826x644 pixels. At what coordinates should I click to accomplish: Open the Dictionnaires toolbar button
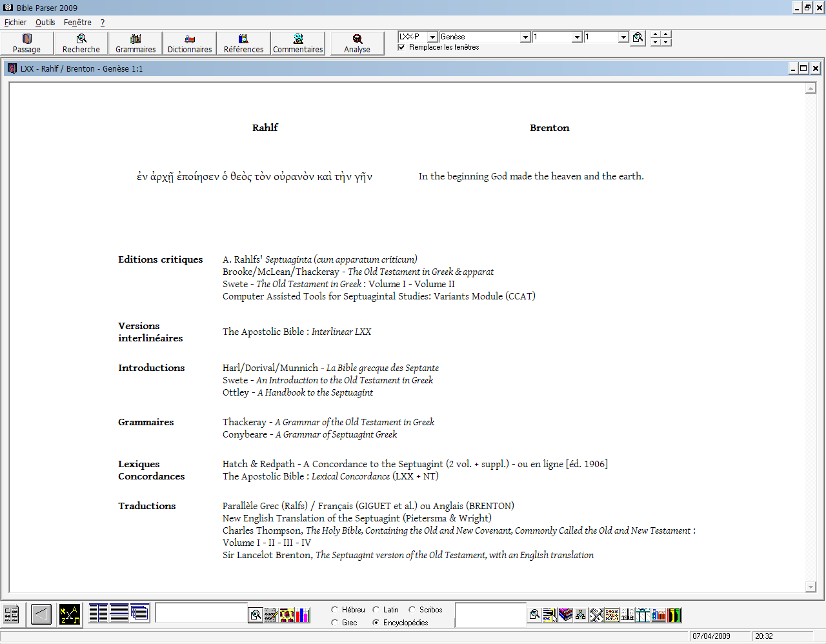click(190, 43)
